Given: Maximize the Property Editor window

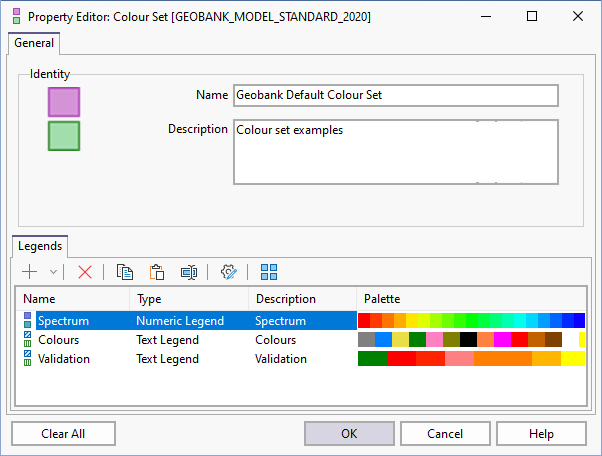Looking at the screenshot, I should [532, 16].
